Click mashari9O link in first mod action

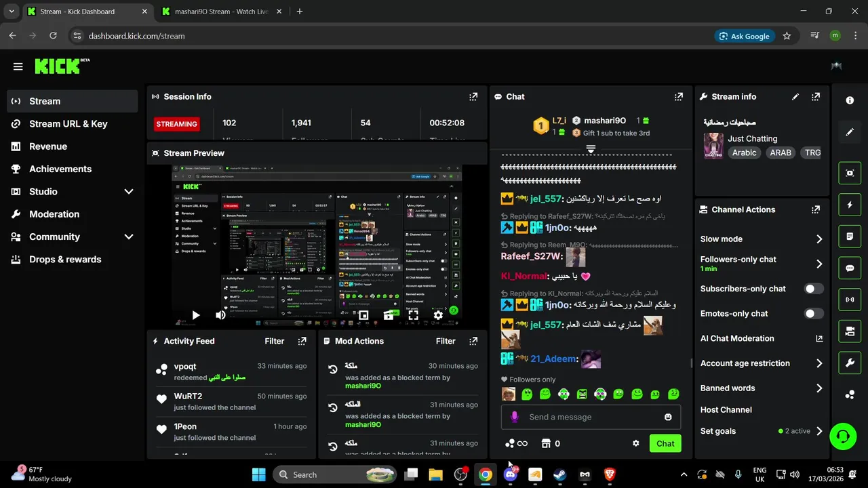[363, 386]
